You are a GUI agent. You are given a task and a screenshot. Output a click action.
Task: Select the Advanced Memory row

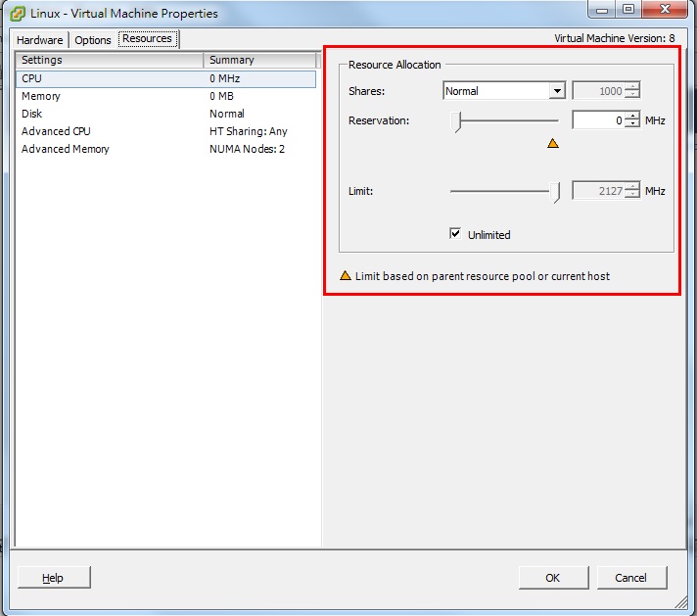165,149
